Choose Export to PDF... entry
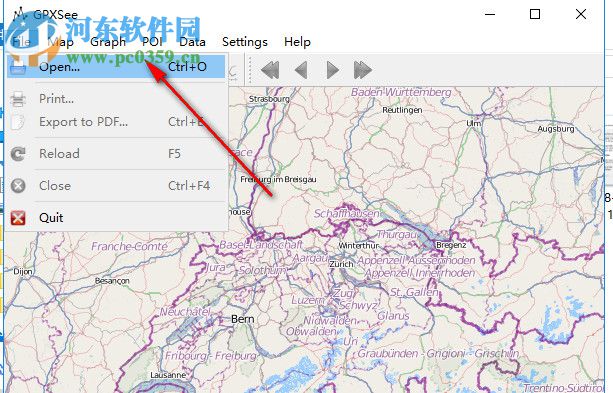 click(x=116, y=122)
